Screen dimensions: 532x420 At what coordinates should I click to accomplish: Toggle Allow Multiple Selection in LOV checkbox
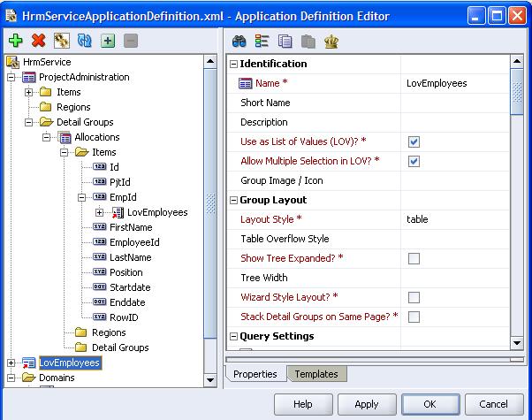point(414,161)
